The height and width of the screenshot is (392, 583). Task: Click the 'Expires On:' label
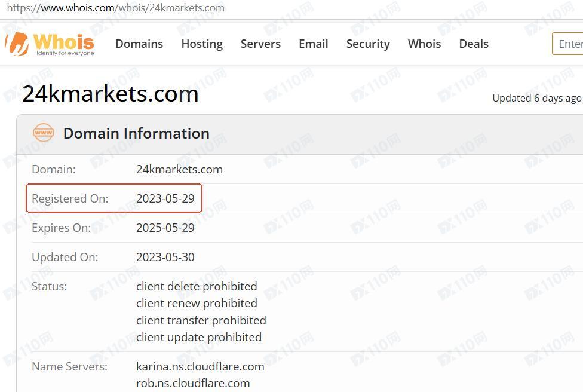tap(62, 228)
